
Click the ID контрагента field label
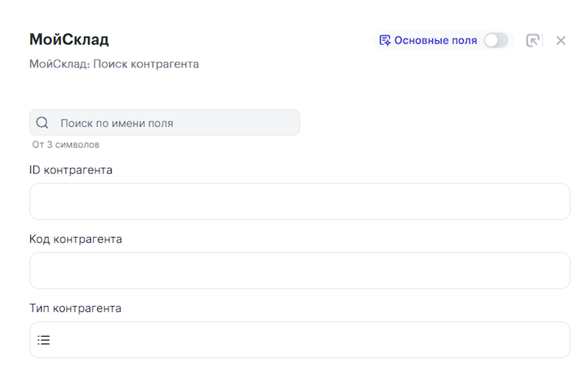(x=70, y=170)
